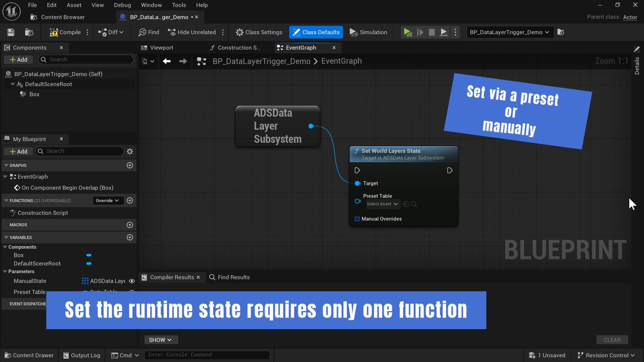Image resolution: width=644 pixels, height=362 pixels.
Task: Add new function with plus icon
Action: pyautogui.click(x=129, y=201)
